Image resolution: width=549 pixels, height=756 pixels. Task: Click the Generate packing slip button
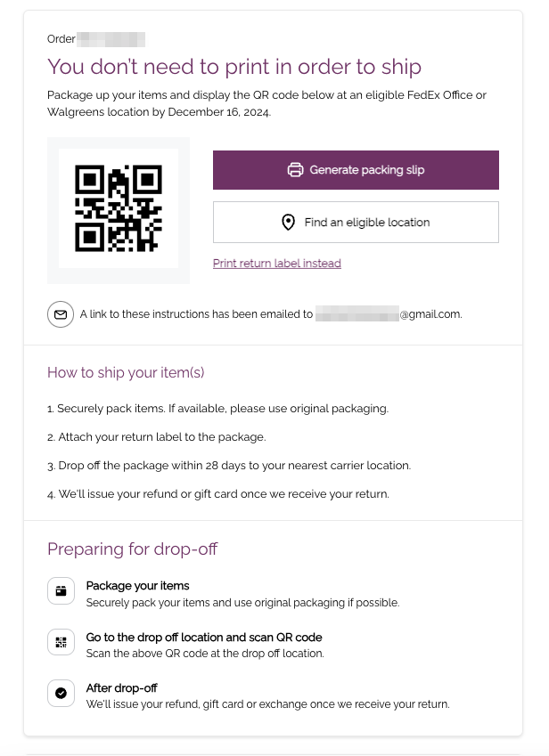(x=356, y=170)
